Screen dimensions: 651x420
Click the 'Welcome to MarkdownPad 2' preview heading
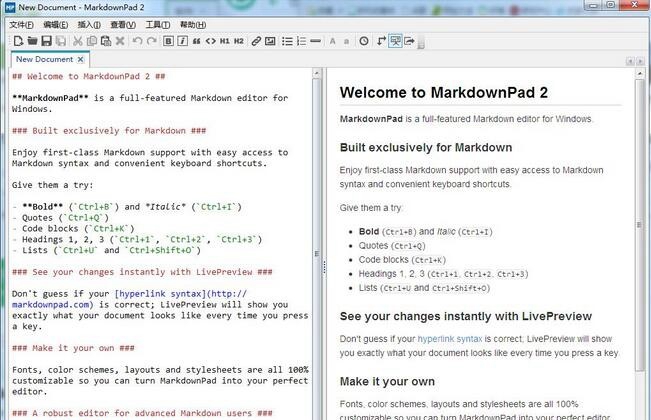[444, 92]
